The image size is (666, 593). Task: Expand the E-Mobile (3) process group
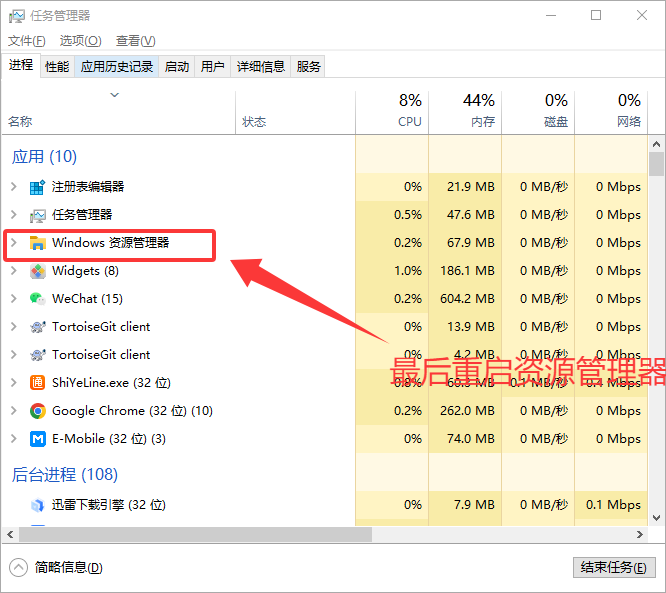click(14, 439)
